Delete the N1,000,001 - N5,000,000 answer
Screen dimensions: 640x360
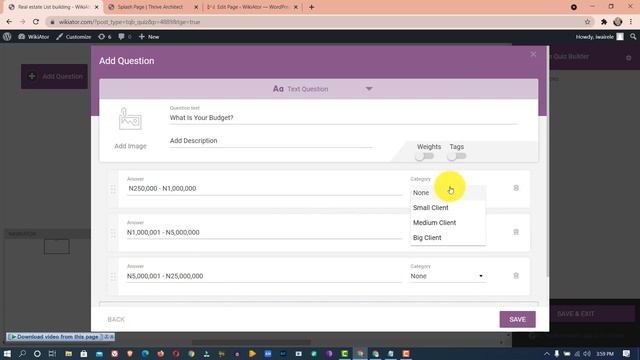pyautogui.click(x=516, y=232)
